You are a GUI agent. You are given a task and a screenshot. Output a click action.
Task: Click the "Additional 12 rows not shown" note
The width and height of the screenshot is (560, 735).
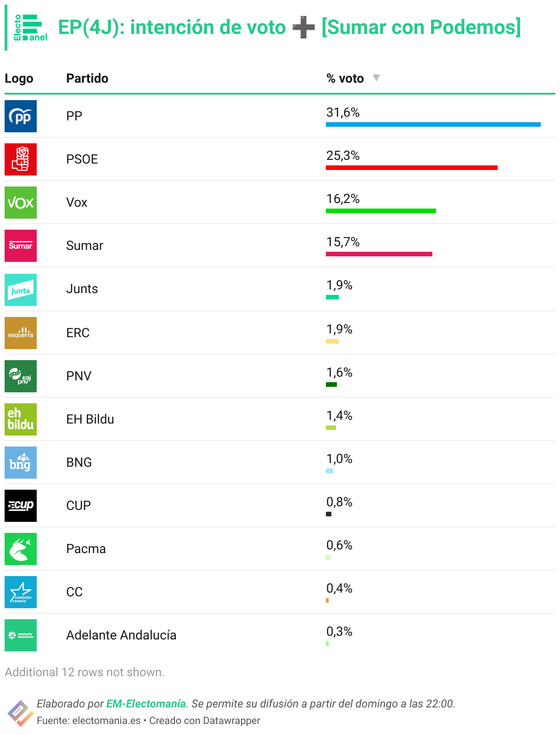pos(84,672)
